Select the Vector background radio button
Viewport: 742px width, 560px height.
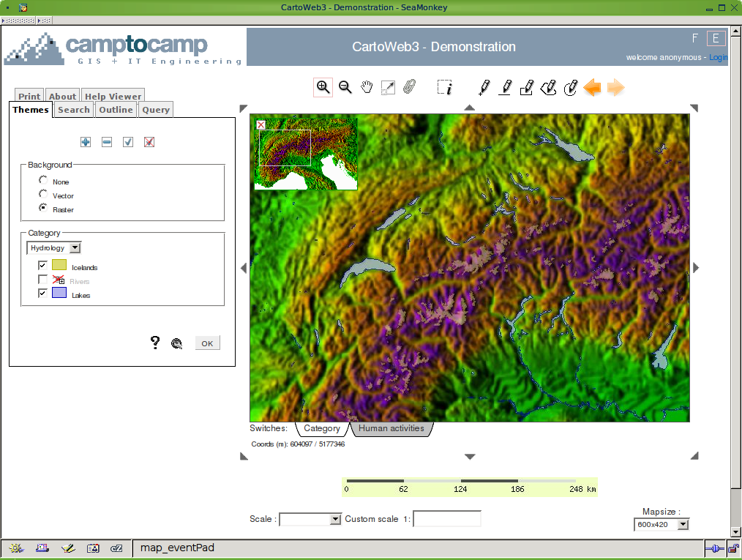43,195
